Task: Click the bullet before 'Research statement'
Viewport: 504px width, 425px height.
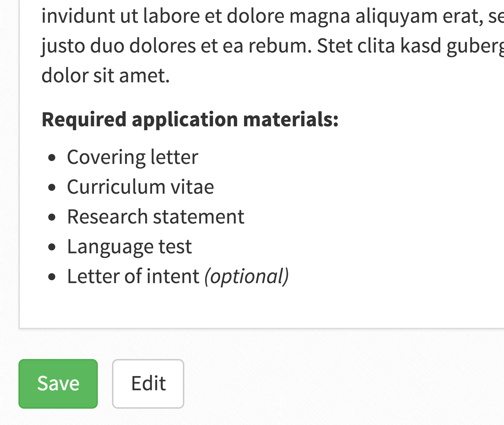Action: [x=52, y=217]
